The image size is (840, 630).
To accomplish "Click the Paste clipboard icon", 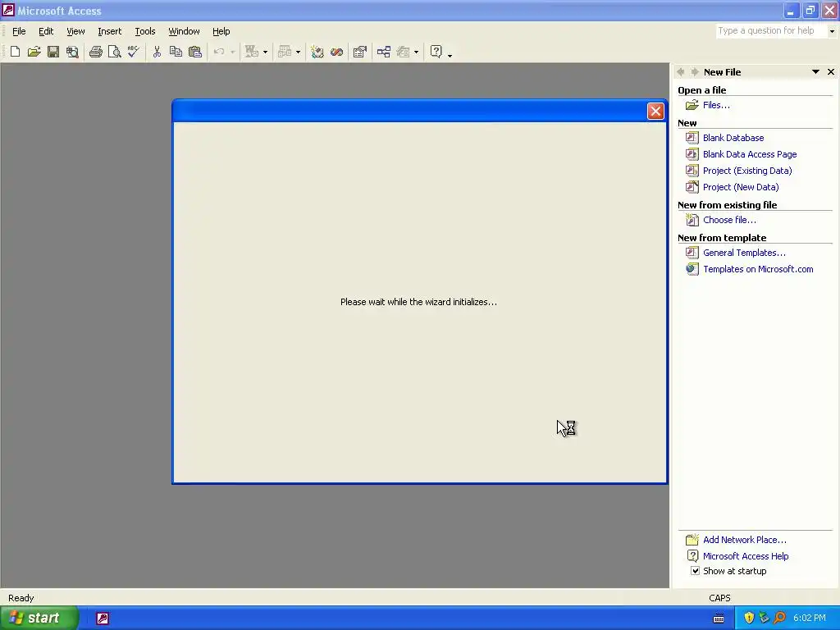I will tap(195, 52).
